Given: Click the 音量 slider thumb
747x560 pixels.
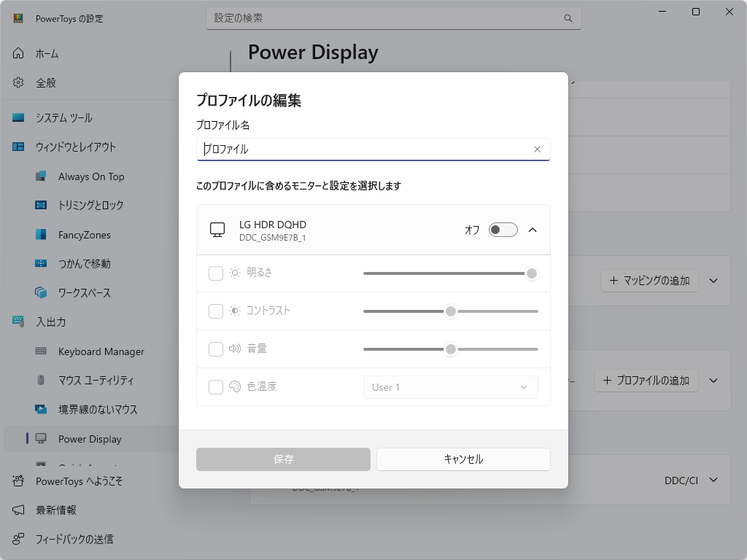Looking at the screenshot, I should pyautogui.click(x=451, y=349).
